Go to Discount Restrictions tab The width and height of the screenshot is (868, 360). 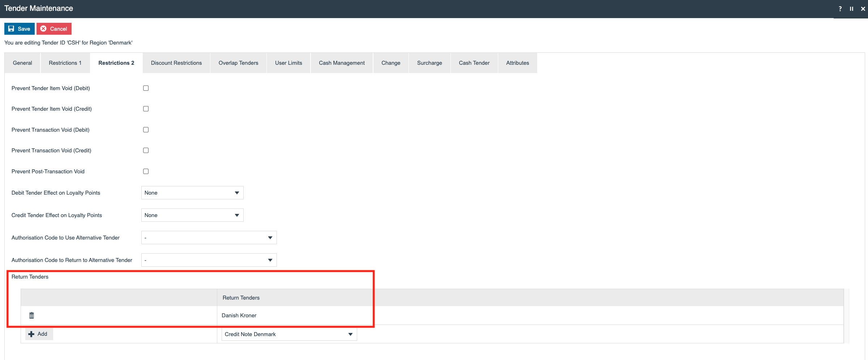pyautogui.click(x=176, y=63)
